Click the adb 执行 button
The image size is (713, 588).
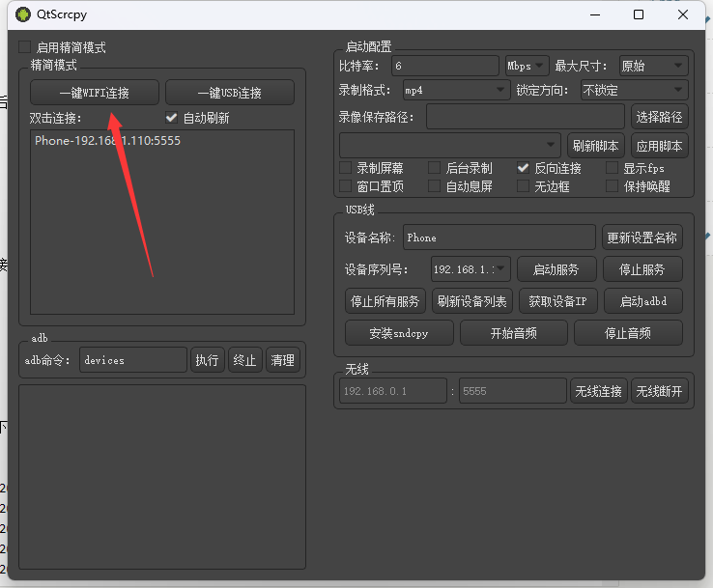[x=208, y=360]
